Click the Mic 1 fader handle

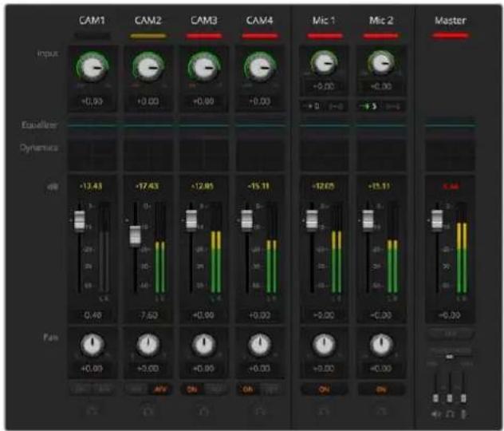pos(312,220)
